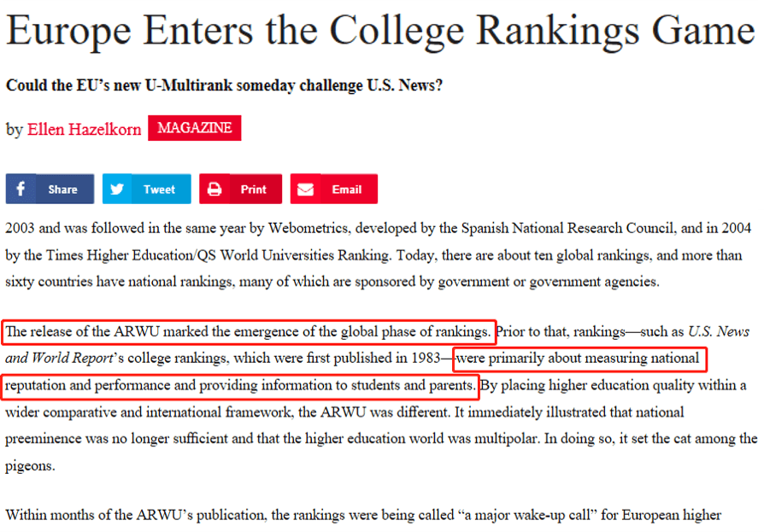Click word 'pigeons.' ending the paragraph
The width and height of the screenshot is (764, 532).
[x=30, y=465]
